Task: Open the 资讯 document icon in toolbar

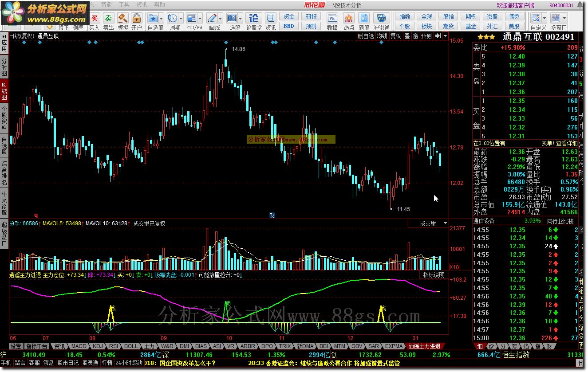Action: (271, 18)
